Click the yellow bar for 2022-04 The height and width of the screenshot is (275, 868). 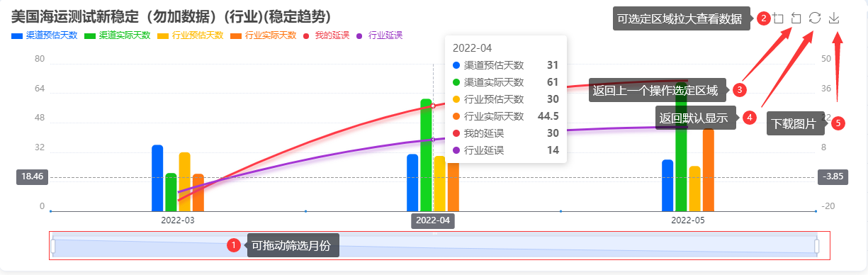(439, 184)
